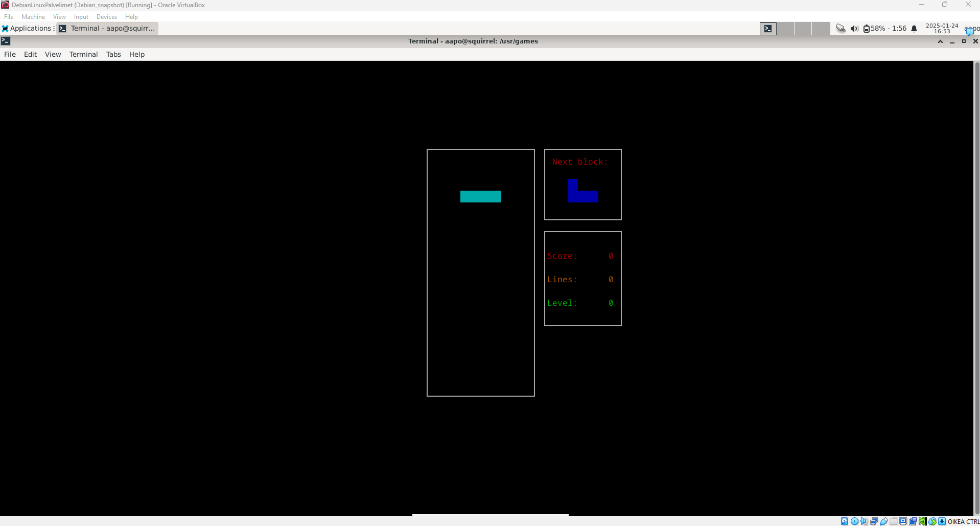Click the VirtualBox USB devices icon
Viewport: 980px width, 526px height.
point(883,521)
